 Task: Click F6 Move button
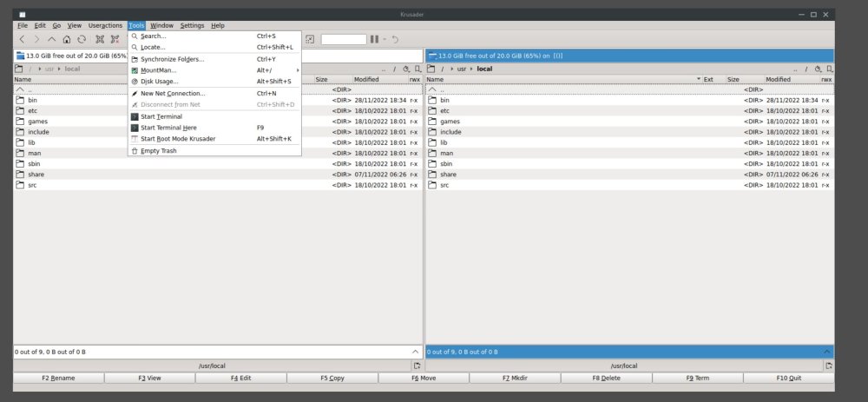(424, 379)
